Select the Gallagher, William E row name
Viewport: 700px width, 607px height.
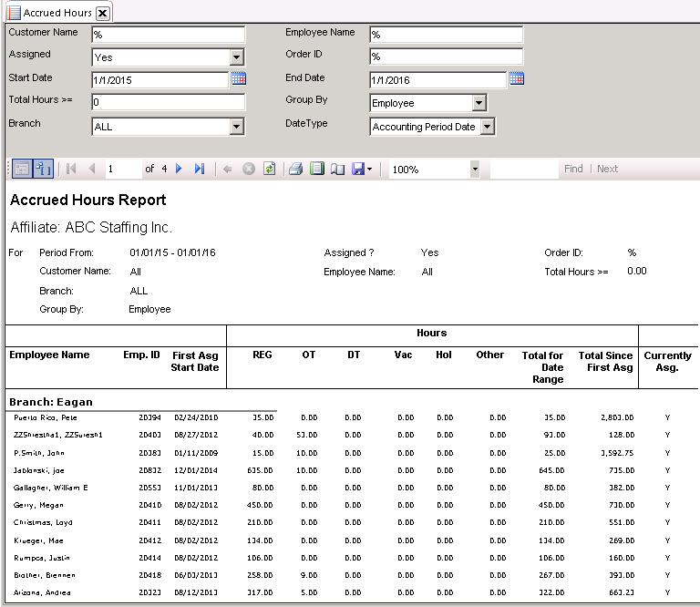[x=50, y=488]
